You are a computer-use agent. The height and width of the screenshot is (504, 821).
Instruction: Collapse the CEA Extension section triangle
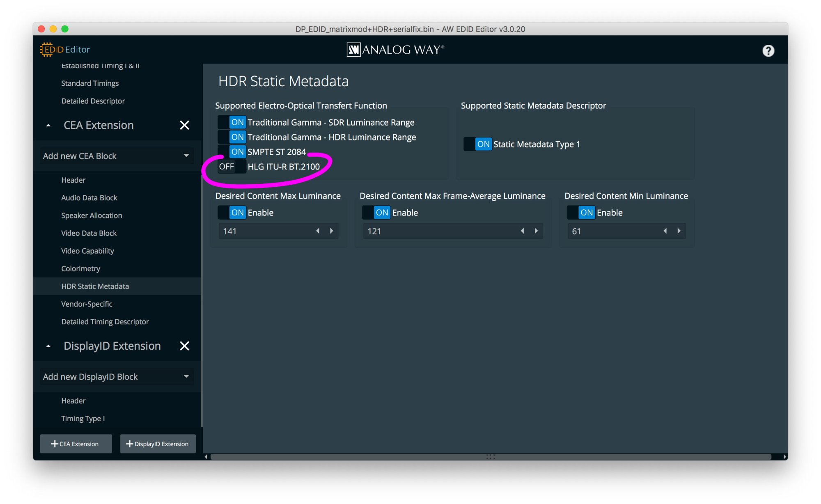[x=48, y=126]
